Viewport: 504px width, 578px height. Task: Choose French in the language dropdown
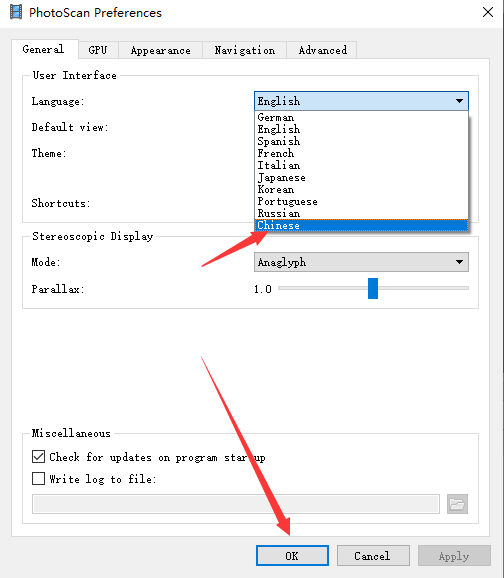point(361,153)
